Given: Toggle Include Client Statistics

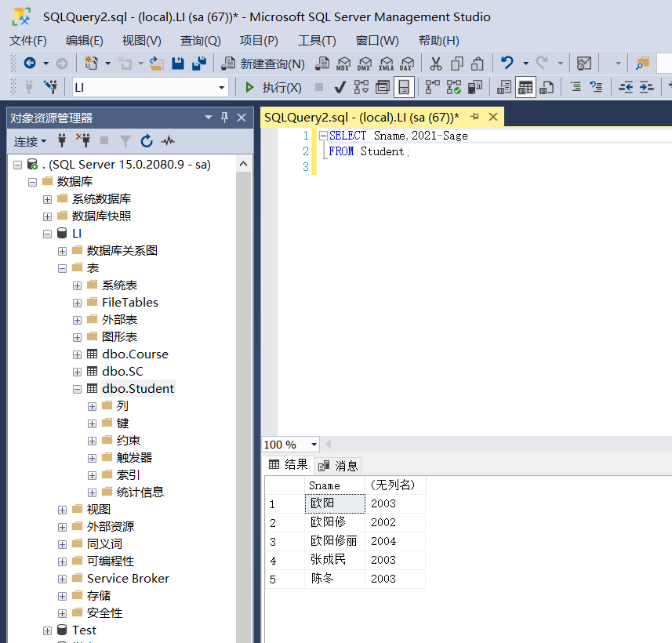Looking at the screenshot, I should [475, 88].
